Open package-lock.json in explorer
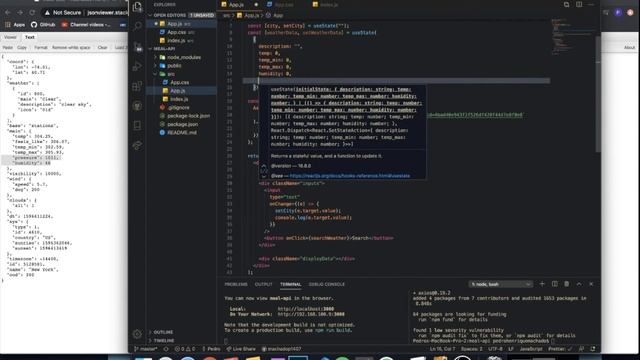Image resolution: width=640 pixels, height=360 pixels. coord(181,116)
